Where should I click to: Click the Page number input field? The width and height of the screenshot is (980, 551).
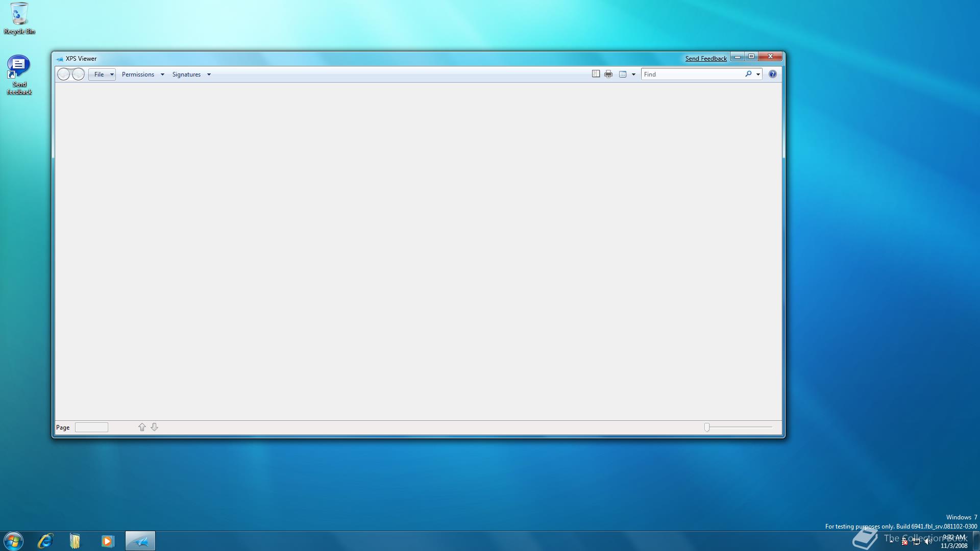point(91,428)
